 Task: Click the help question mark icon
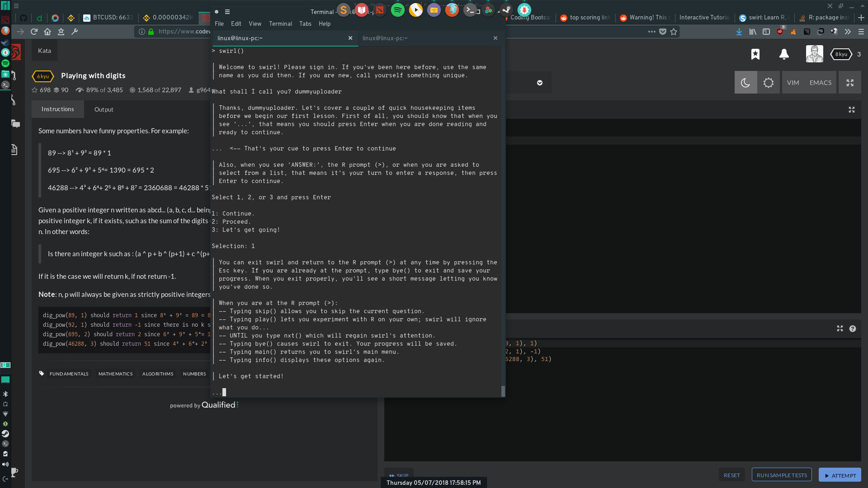(x=852, y=328)
